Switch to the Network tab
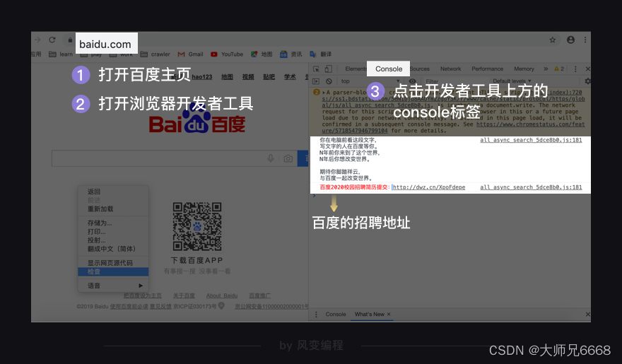The width and height of the screenshot is (622, 364). coord(451,69)
